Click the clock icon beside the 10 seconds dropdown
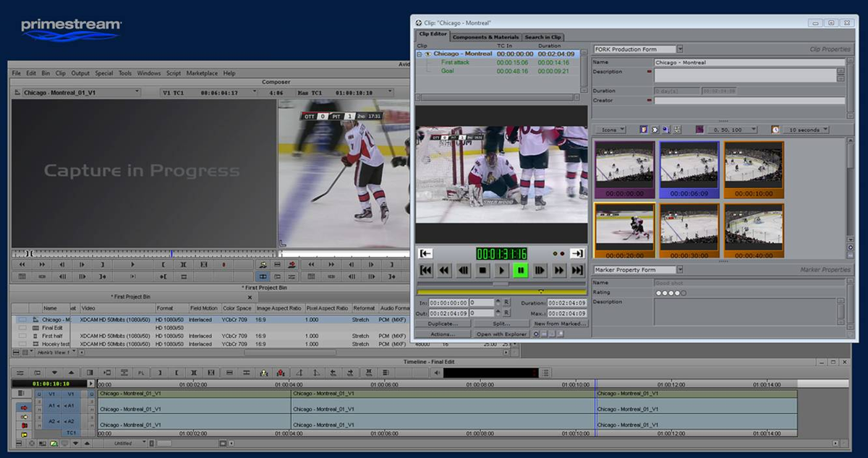 coord(775,130)
